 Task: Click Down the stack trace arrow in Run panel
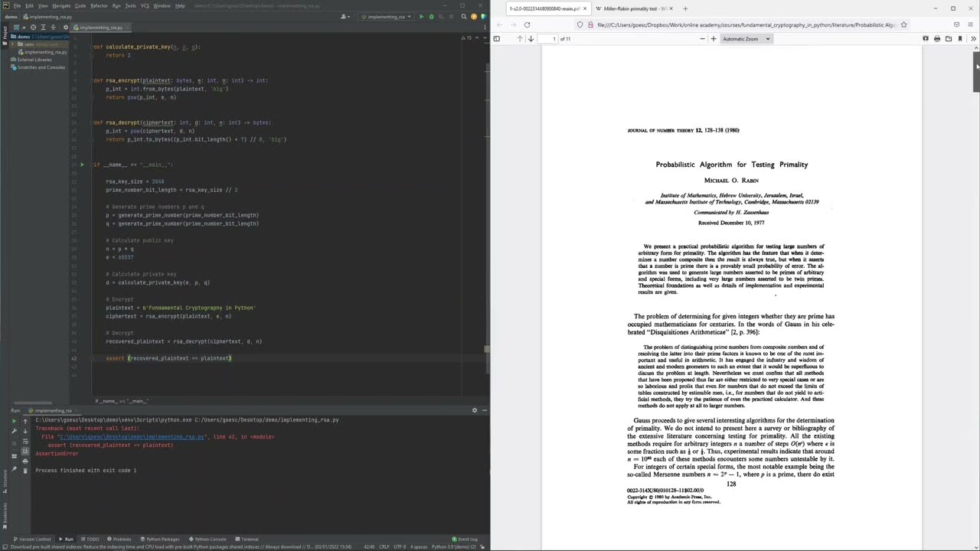tap(24, 431)
